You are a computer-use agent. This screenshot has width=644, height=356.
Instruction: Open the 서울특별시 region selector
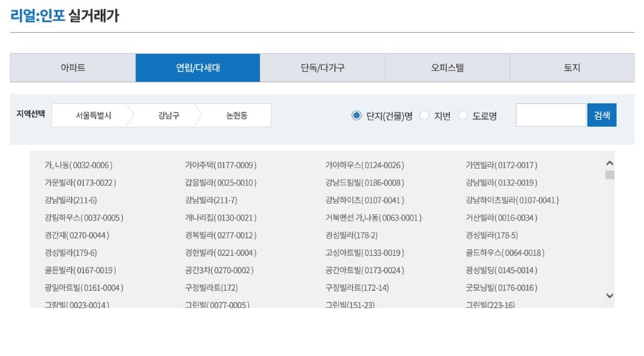94,115
